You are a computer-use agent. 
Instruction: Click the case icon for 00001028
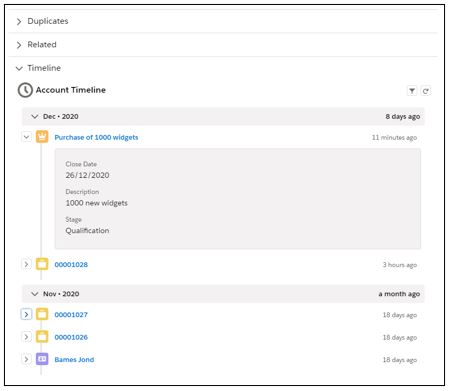coord(42,264)
